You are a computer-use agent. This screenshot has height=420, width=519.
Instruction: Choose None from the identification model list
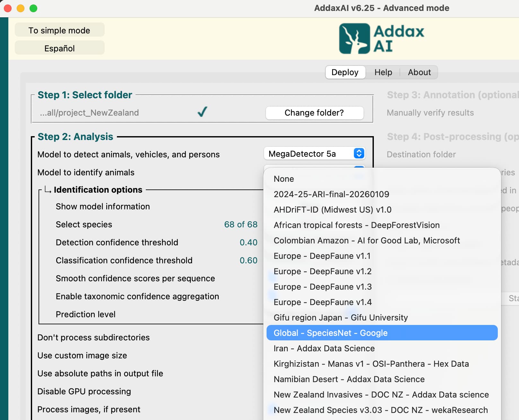click(284, 179)
